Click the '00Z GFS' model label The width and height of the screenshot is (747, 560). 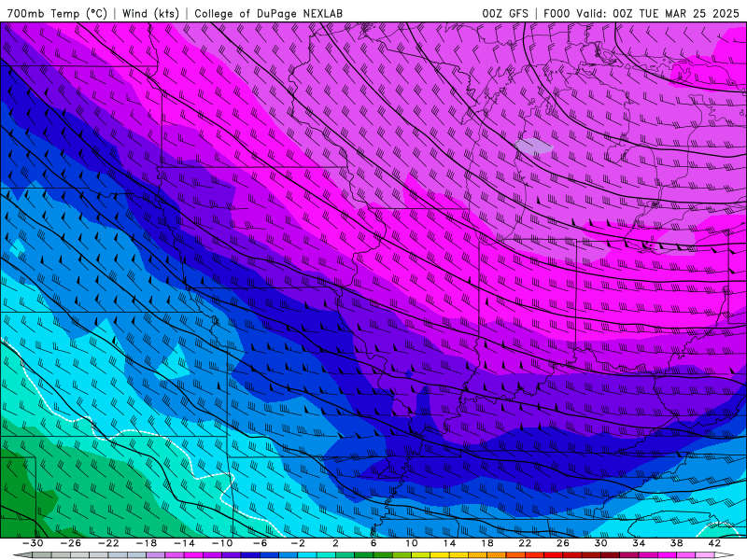[505, 14]
